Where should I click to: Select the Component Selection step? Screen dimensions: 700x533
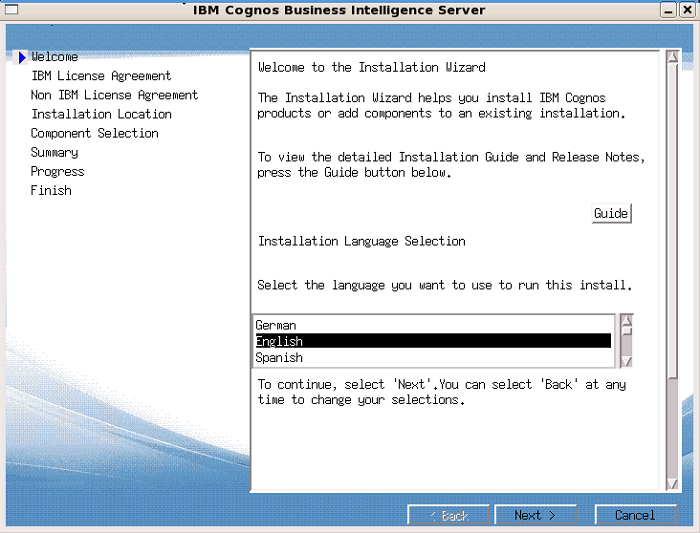click(x=95, y=133)
